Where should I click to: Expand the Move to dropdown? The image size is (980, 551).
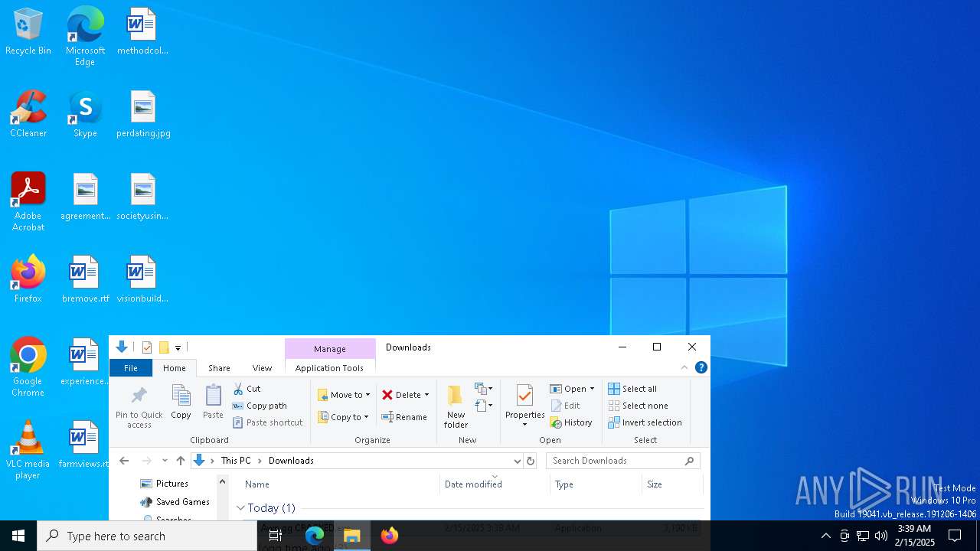click(x=367, y=395)
